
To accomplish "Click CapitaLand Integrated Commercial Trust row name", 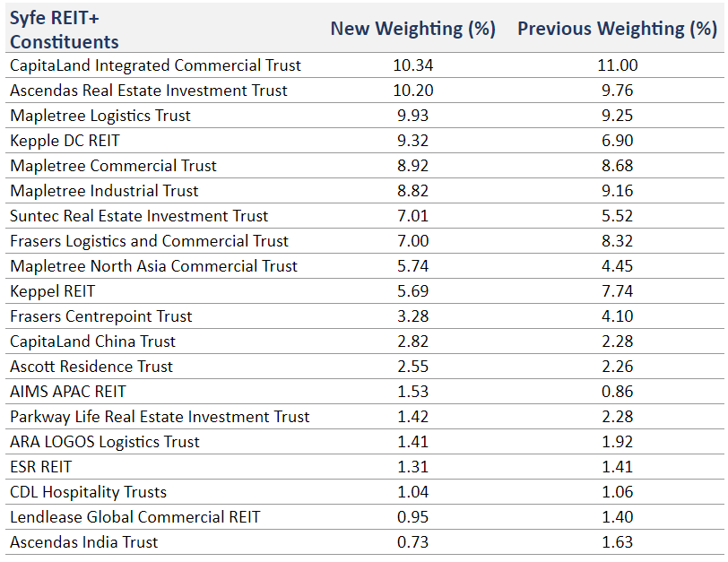I will coord(155,65).
